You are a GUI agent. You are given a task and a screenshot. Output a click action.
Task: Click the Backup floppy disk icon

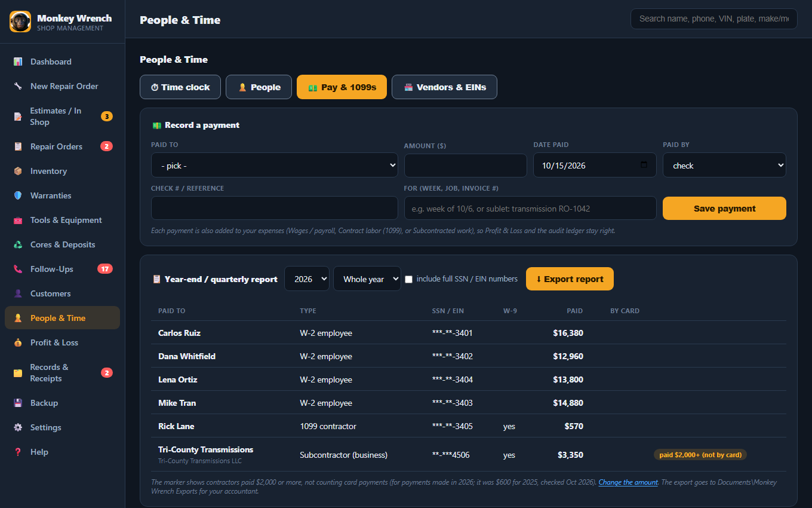(18, 403)
